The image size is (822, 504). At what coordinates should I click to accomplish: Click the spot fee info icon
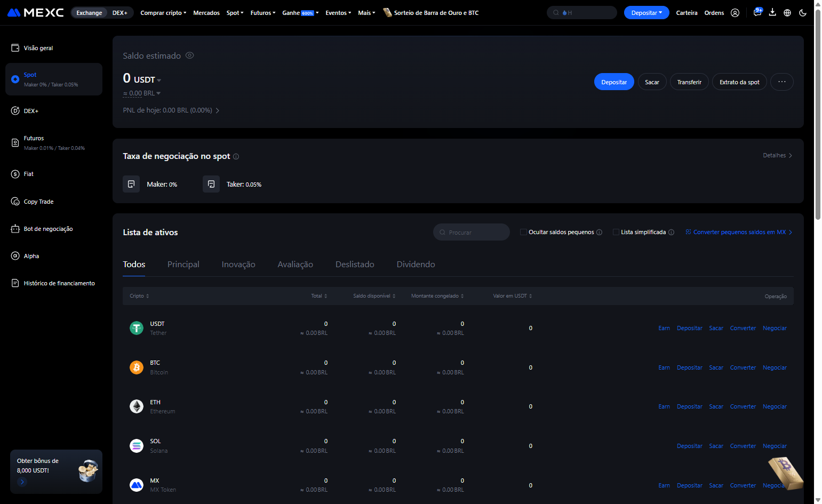236,157
